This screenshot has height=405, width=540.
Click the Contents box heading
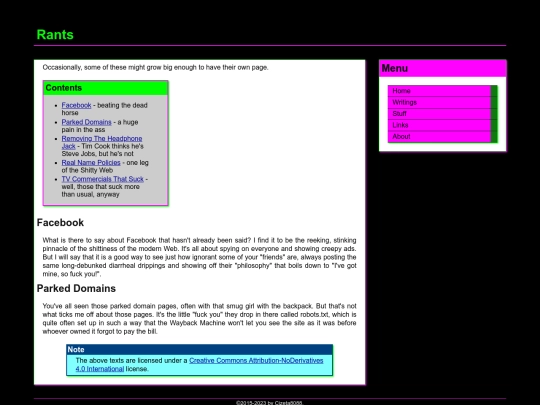[106, 88]
